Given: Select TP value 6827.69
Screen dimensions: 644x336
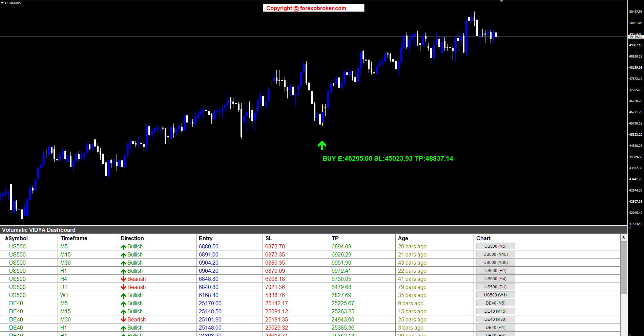Looking at the screenshot, I should tap(341, 295).
